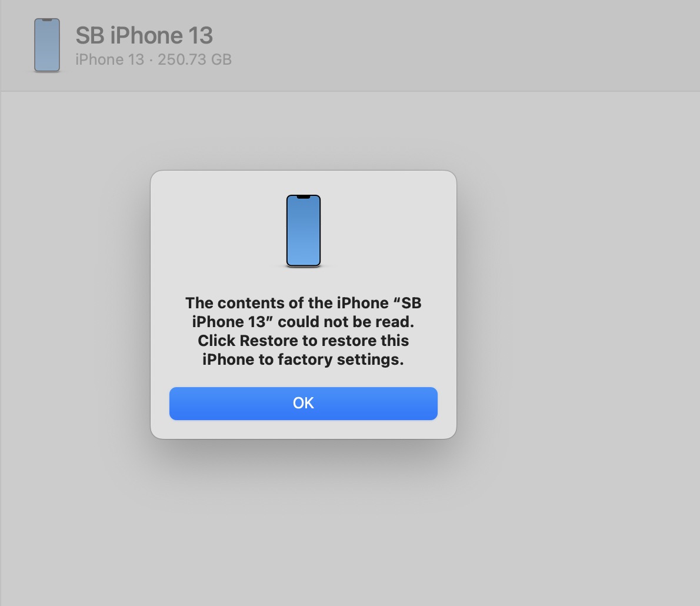This screenshot has width=700, height=606.
Task: Click the blue iPhone icon in the dialog
Action: pyautogui.click(x=304, y=231)
